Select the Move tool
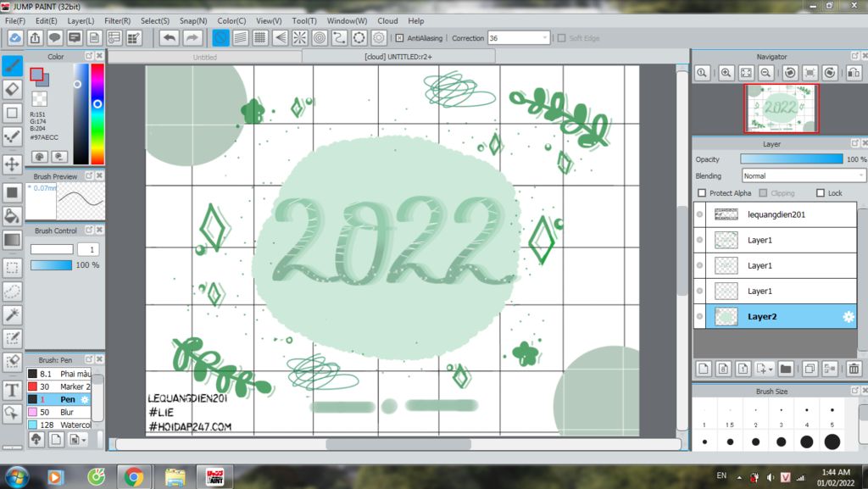Screen dimensions: 868x489 (12, 164)
